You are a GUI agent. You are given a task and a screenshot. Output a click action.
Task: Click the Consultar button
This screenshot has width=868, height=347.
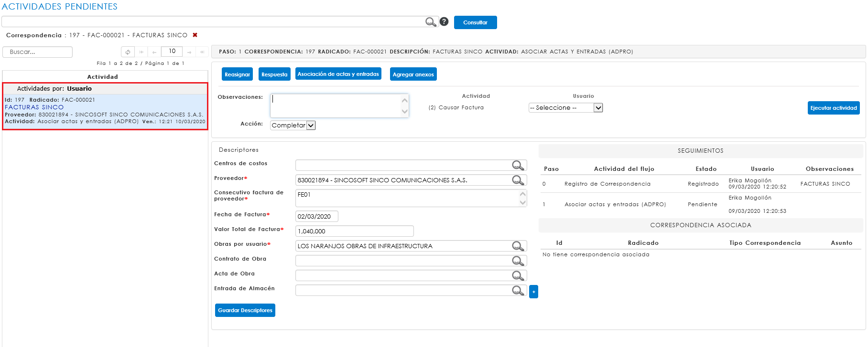point(475,22)
